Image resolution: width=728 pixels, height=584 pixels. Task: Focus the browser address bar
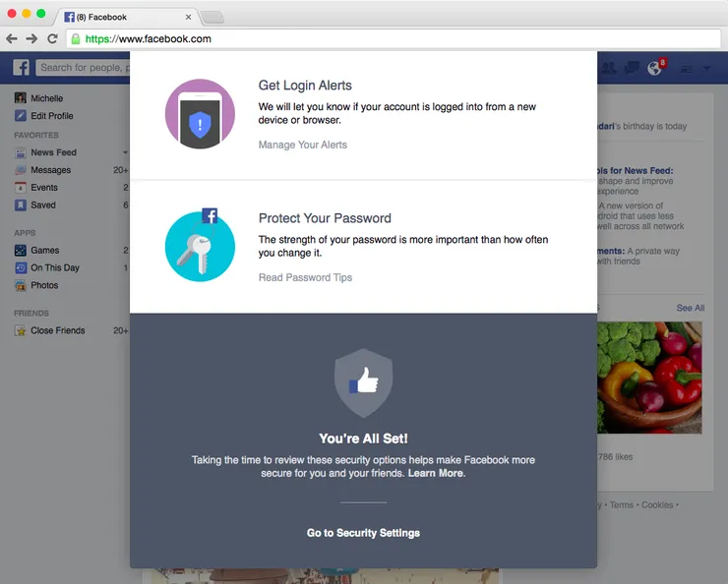394,39
